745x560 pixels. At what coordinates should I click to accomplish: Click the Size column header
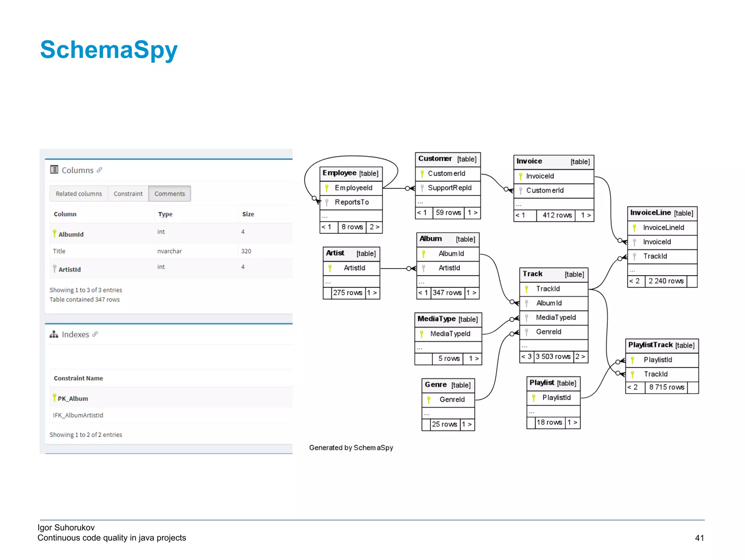tap(248, 214)
